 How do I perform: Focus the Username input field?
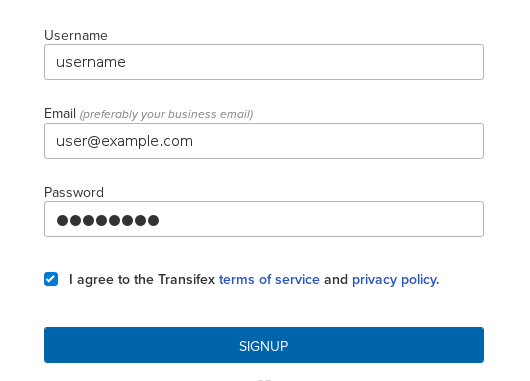(264, 62)
